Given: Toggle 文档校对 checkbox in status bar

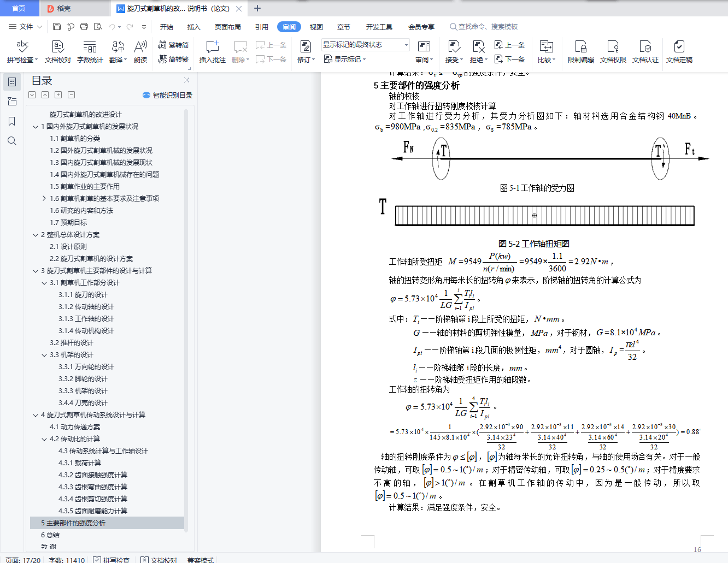Looking at the screenshot, I should tap(144, 560).
